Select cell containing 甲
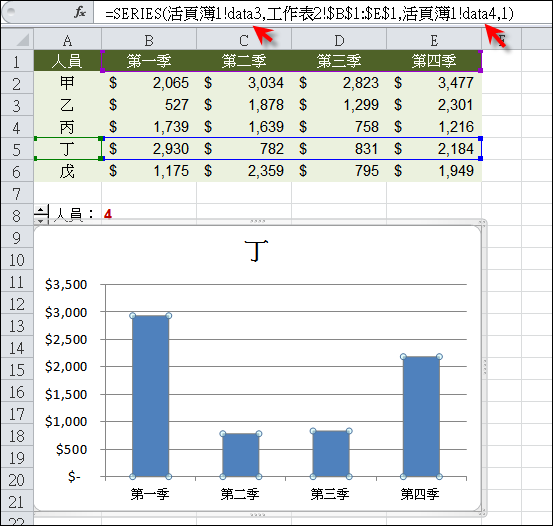The width and height of the screenshot is (553, 526). tap(67, 83)
